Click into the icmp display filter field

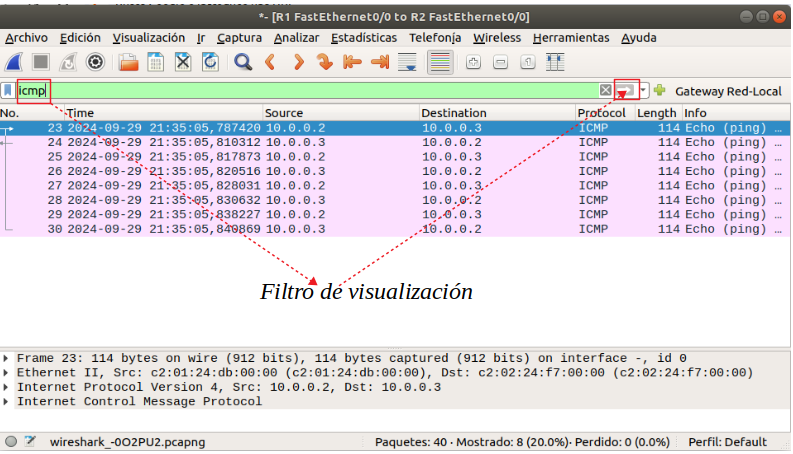pos(307,90)
